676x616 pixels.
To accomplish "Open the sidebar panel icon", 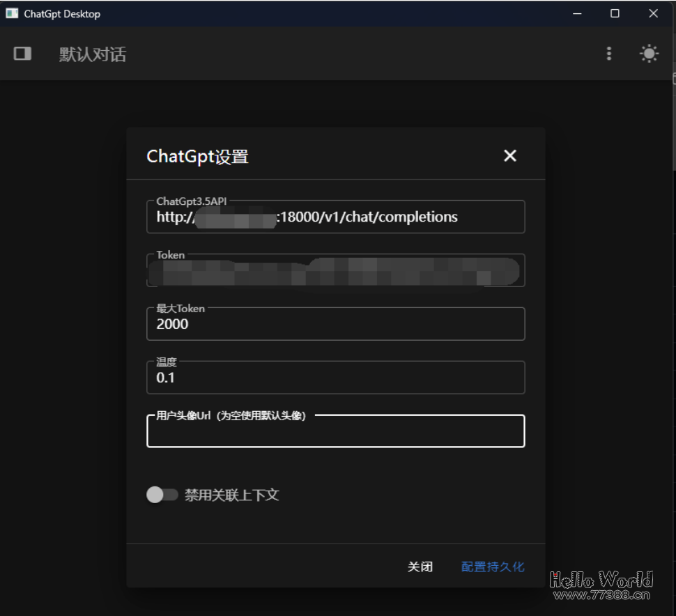I will [22, 54].
